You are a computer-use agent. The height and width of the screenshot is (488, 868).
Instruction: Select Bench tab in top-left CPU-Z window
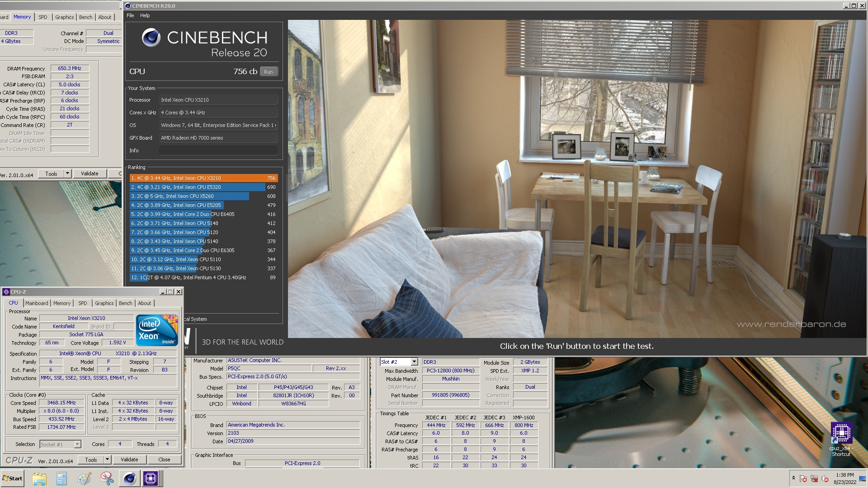point(85,17)
